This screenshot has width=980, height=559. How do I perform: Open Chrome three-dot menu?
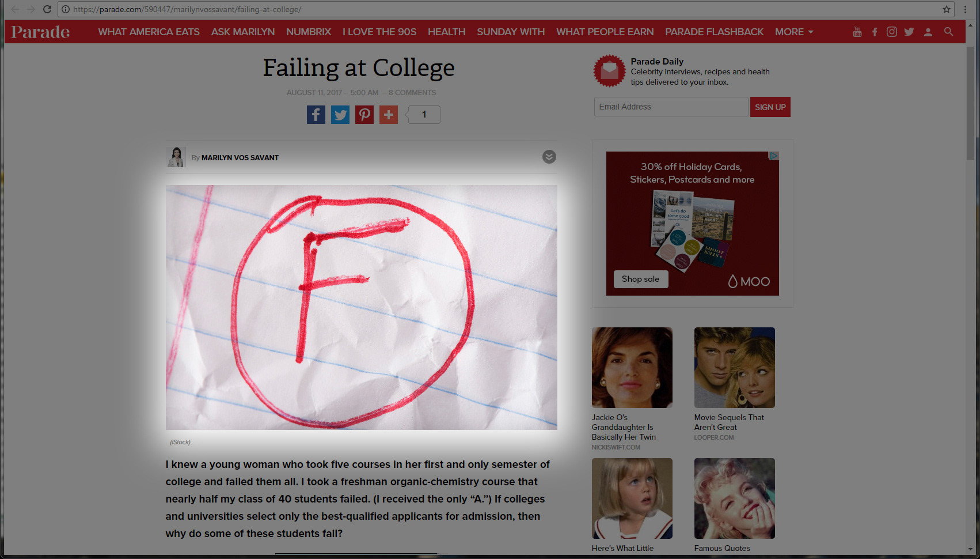point(965,9)
